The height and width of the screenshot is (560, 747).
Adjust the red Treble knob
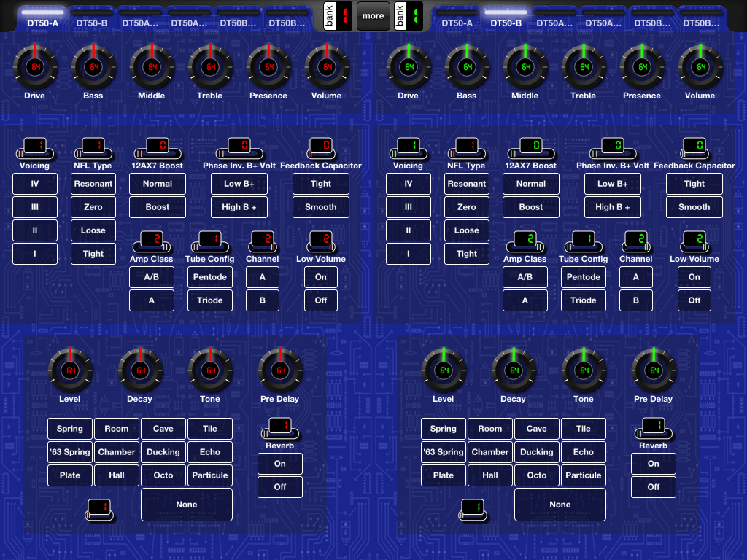pyautogui.click(x=210, y=67)
